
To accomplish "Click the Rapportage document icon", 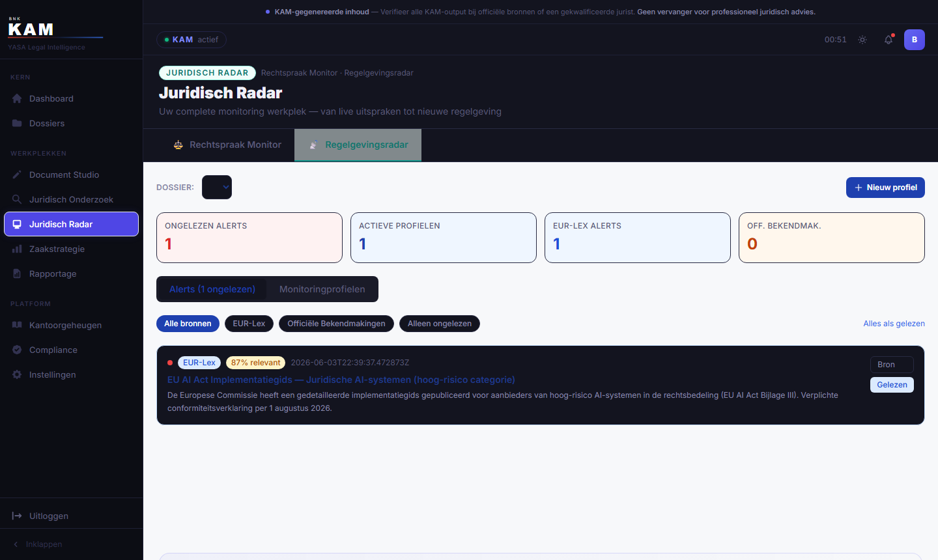I will pyautogui.click(x=17, y=273).
